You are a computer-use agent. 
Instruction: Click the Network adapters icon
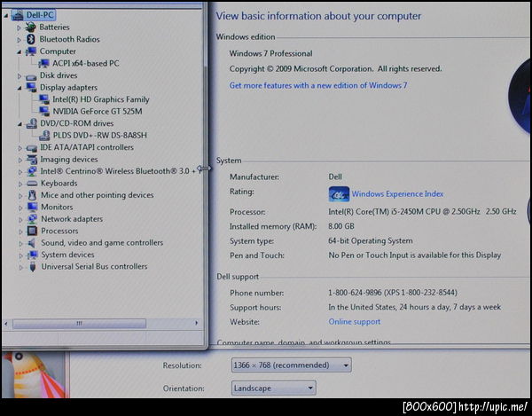click(x=33, y=219)
